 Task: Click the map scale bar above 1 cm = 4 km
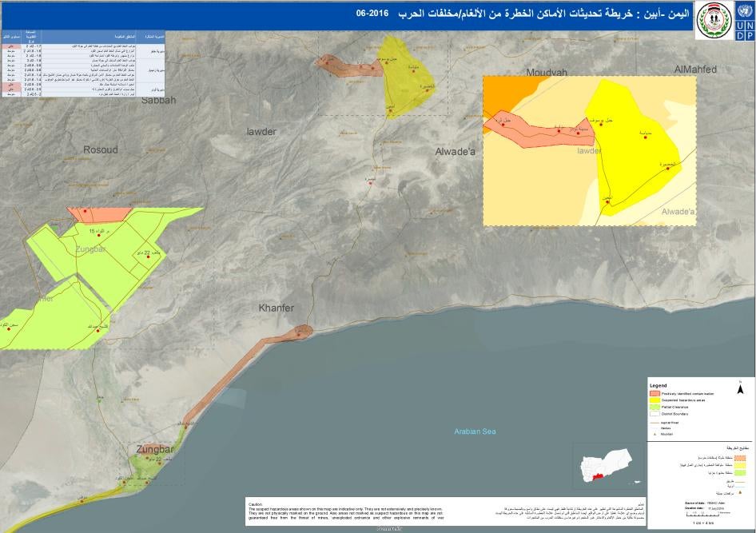click(701, 515)
